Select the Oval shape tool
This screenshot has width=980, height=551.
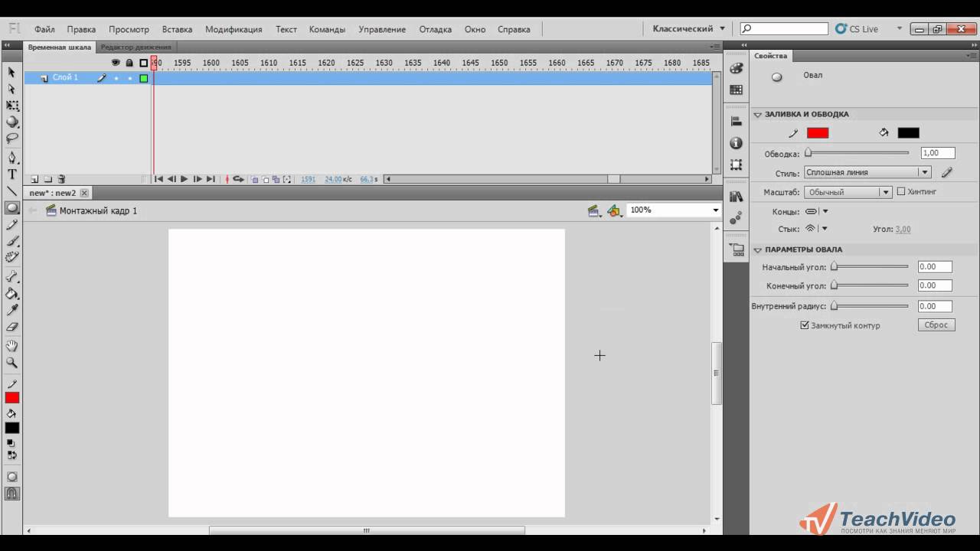click(x=12, y=208)
